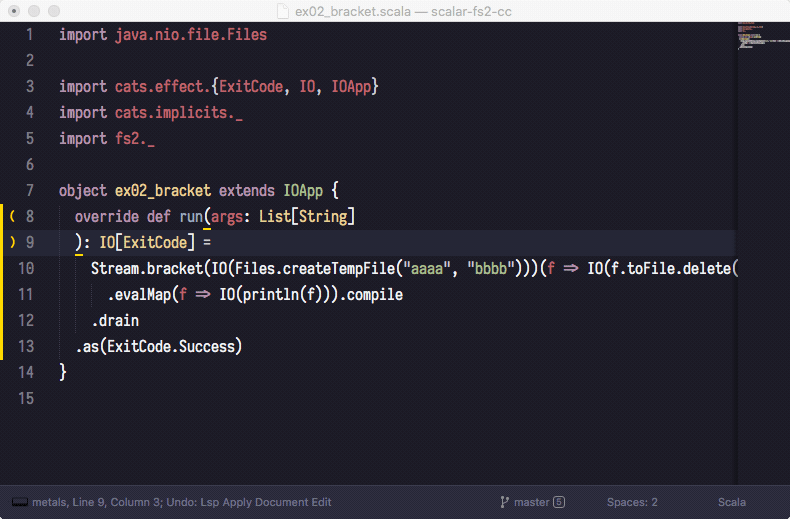Click on ExitCode in cats.effect import
Screen dimensions: 790x519
(x=251, y=87)
